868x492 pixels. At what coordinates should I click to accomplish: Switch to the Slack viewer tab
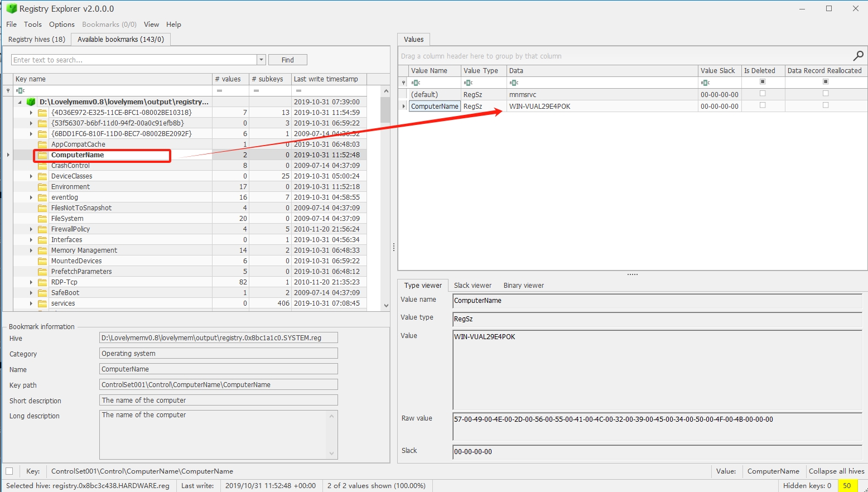pyautogui.click(x=472, y=286)
